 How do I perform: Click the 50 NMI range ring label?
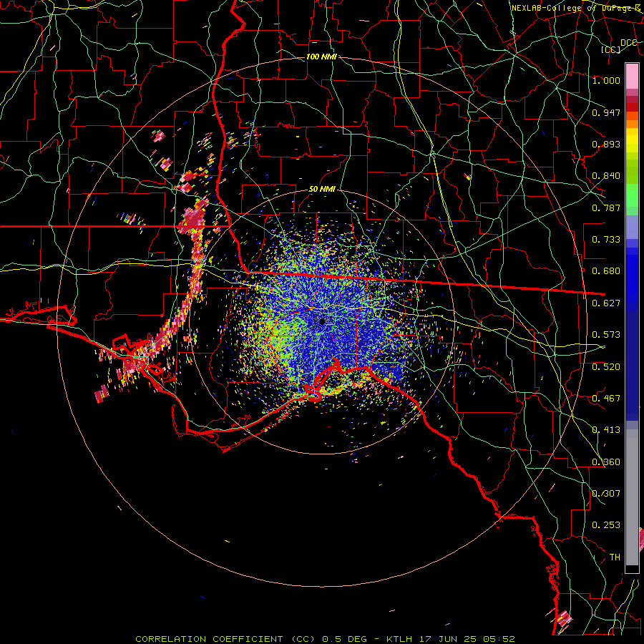[322, 190]
